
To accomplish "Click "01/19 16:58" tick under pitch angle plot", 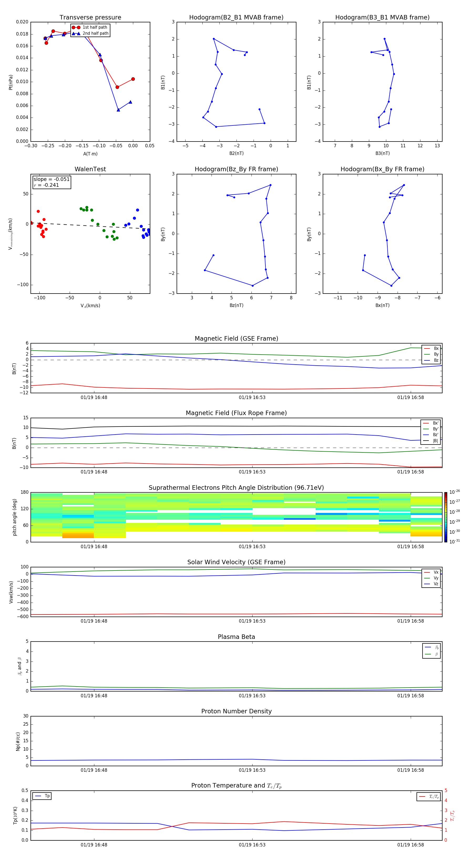I will 410,547.
